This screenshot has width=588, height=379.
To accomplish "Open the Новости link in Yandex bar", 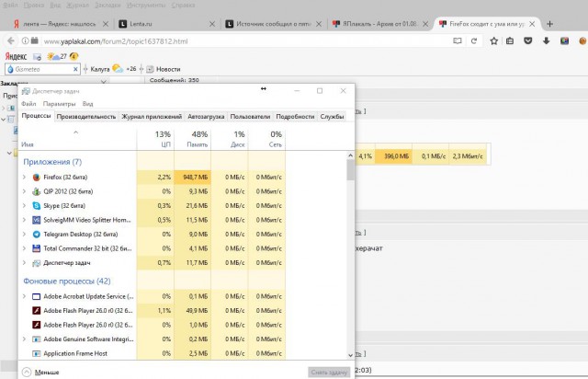I will tap(164, 69).
